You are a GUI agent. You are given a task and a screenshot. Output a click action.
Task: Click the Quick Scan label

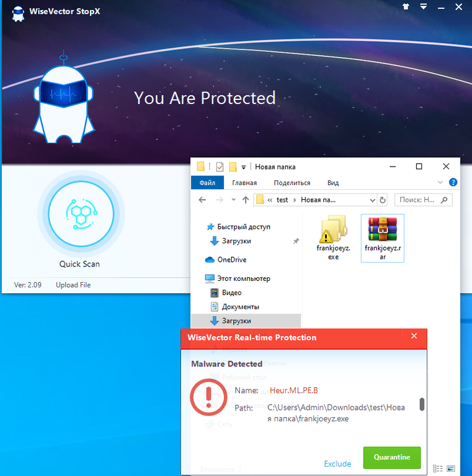pos(79,264)
